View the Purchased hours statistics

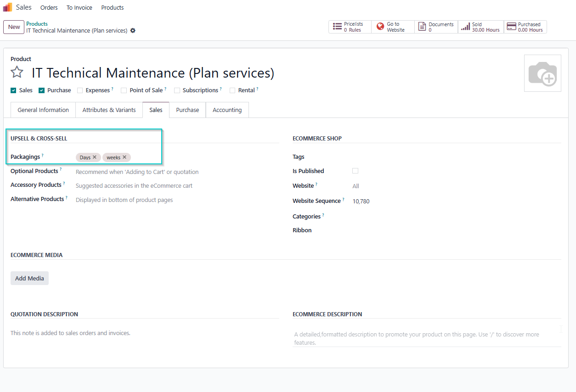525,27
